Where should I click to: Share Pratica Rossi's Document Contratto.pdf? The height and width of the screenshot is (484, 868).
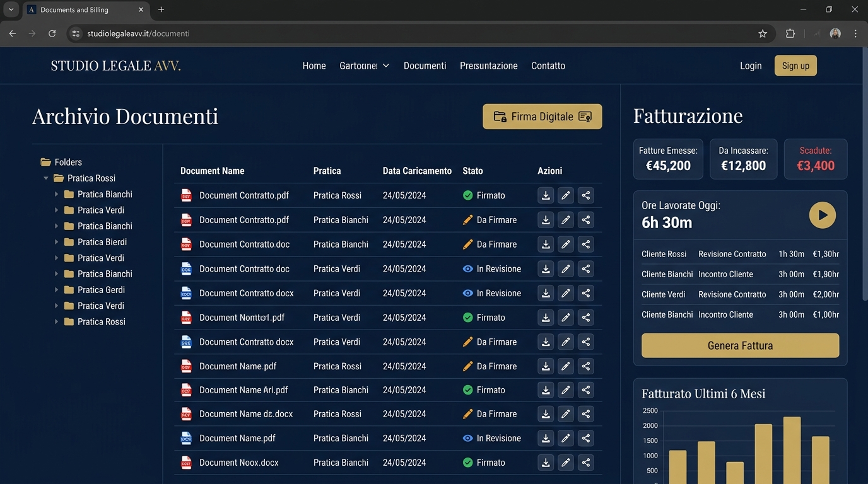pyautogui.click(x=586, y=195)
